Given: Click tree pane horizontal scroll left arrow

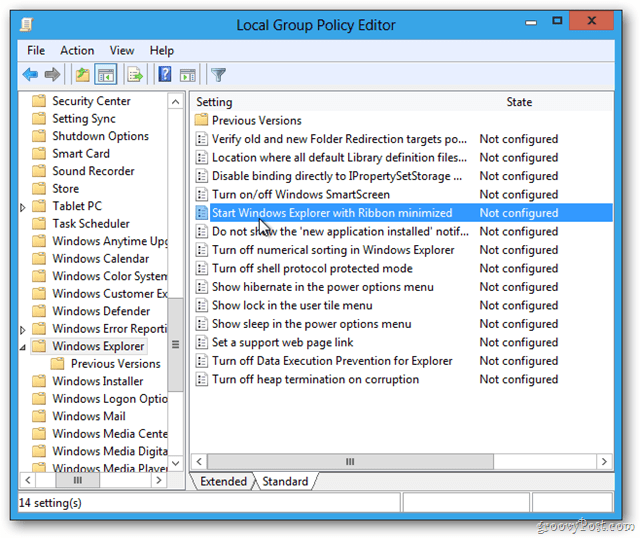Looking at the screenshot, I should (x=27, y=480).
